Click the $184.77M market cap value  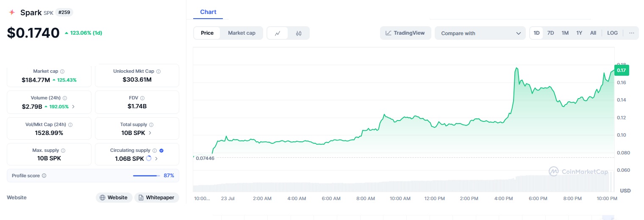coord(36,80)
